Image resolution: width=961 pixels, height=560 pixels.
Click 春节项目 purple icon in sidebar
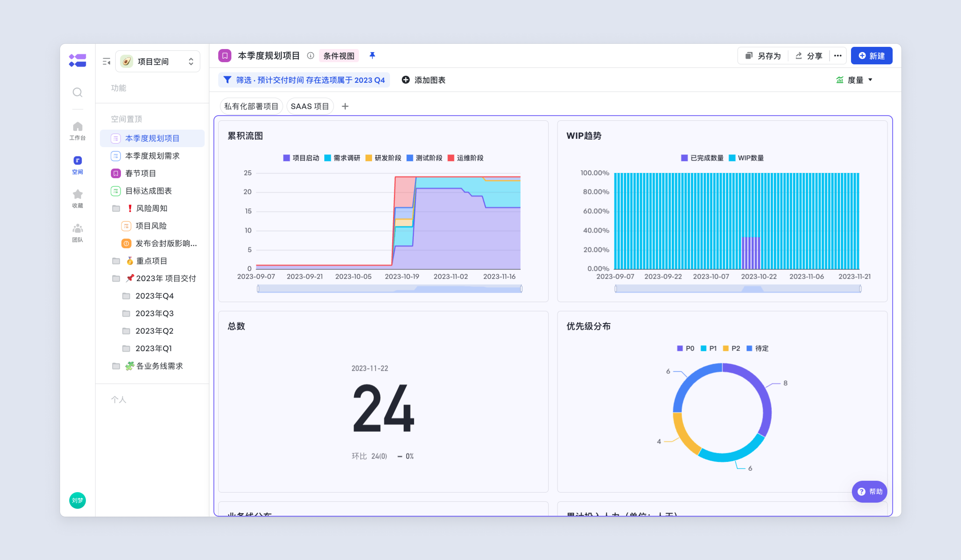click(x=115, y=173)
